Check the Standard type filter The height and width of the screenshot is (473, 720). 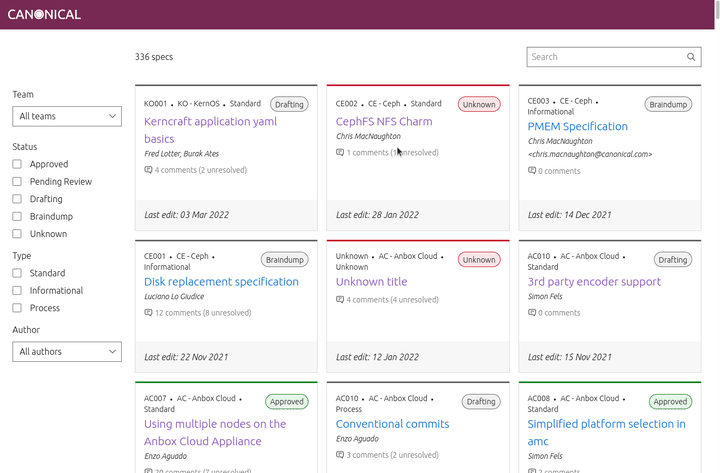17,273
